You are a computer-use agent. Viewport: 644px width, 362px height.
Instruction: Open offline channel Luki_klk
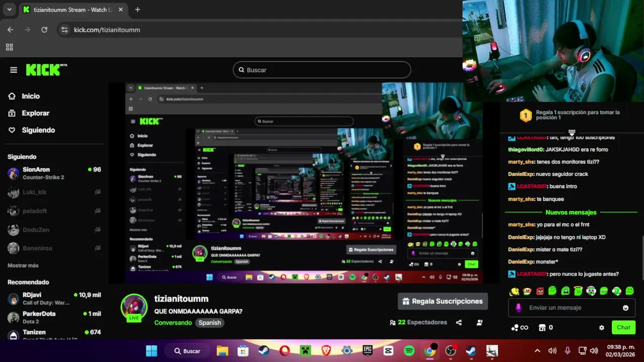(x=54, y=192)
